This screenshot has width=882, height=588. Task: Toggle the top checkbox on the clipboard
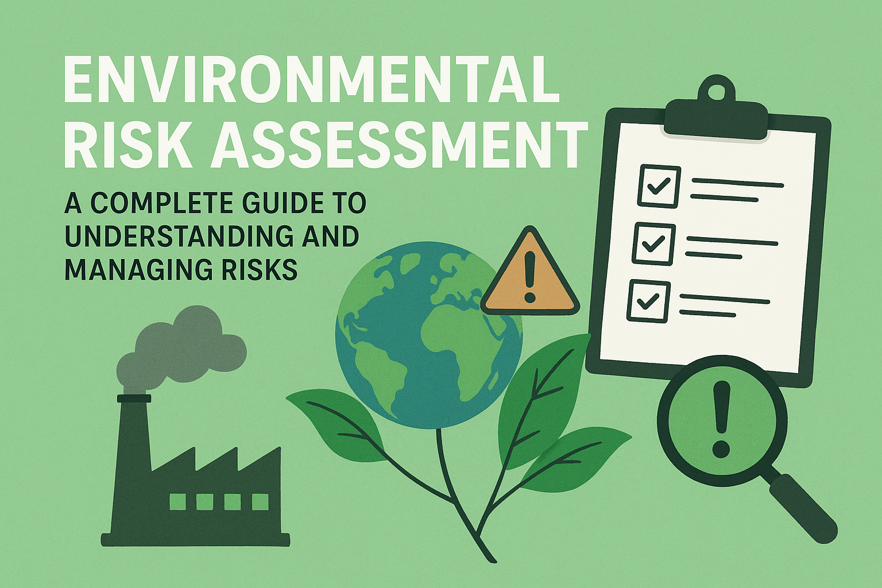pyautogui.click(x=659, y=186)
